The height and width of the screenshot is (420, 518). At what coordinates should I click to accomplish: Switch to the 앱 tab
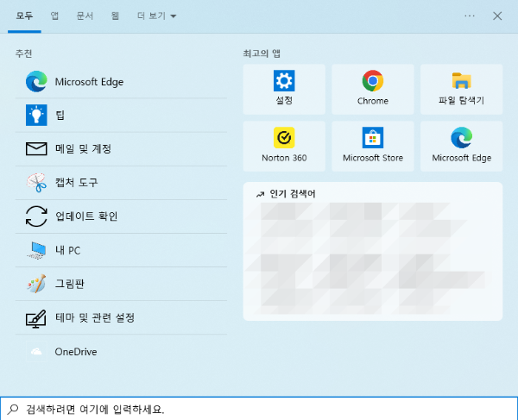click(55, 16)
